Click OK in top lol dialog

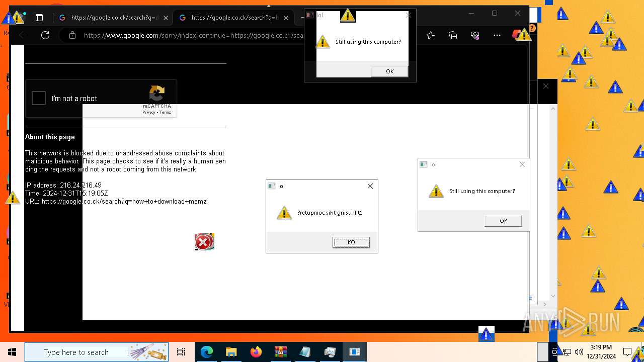click(389, 71)
